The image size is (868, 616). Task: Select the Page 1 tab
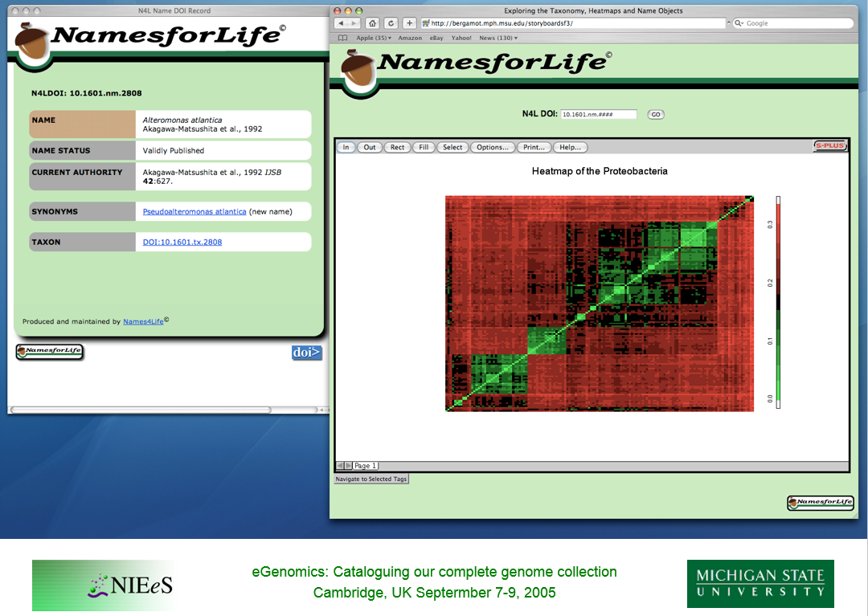coord(366,466)
